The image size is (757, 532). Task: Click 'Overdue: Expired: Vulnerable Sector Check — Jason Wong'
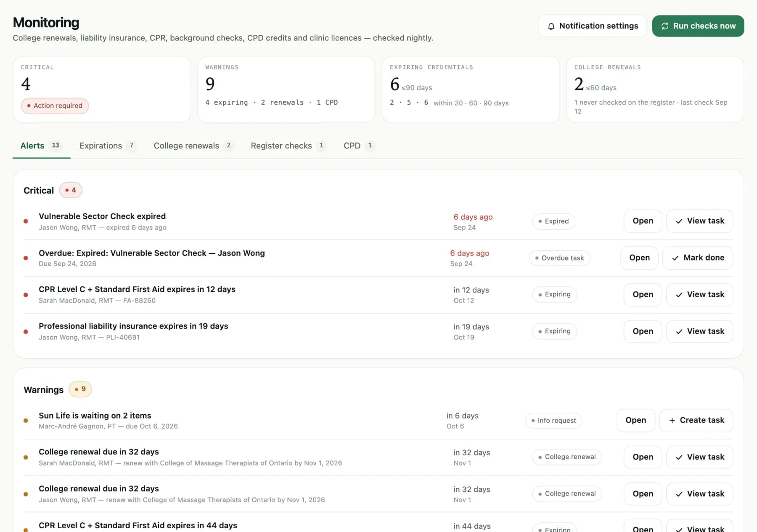[x=152, y=253]
